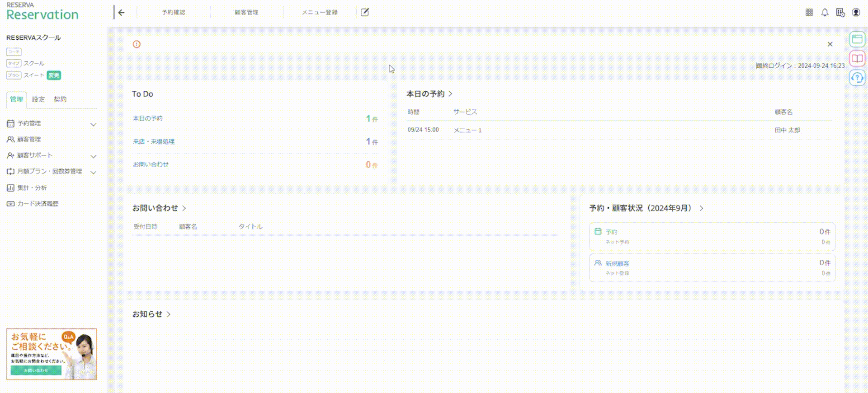Click the サービス column header
This screenshot has width=868, height=393.
coord(465,112)
